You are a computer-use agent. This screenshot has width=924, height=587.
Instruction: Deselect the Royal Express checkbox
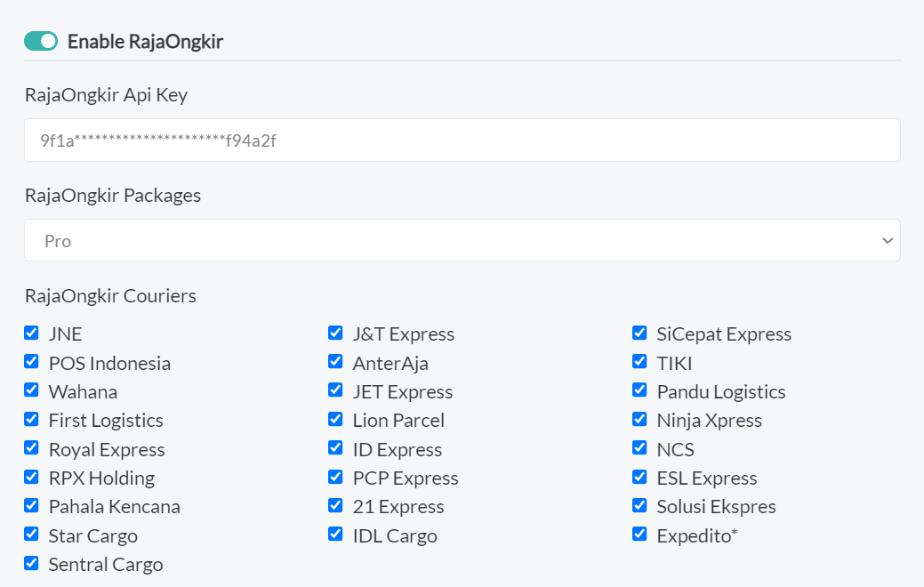click(32, 448)
